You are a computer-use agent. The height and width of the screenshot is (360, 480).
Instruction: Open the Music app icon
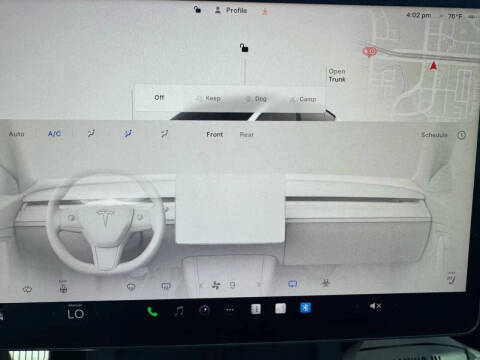pos(179,311)
